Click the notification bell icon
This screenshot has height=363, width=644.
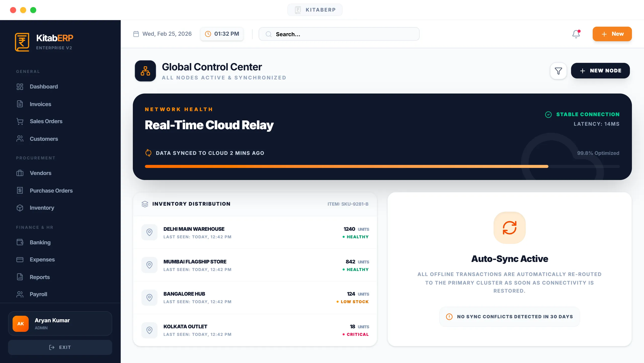pyautogui.click(x=576, y=34)
